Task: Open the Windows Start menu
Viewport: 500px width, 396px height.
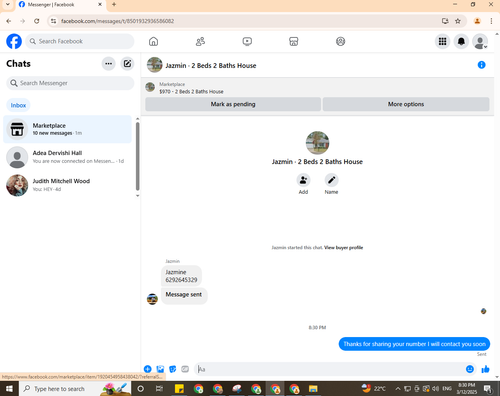Action: [x=9, y=389]
